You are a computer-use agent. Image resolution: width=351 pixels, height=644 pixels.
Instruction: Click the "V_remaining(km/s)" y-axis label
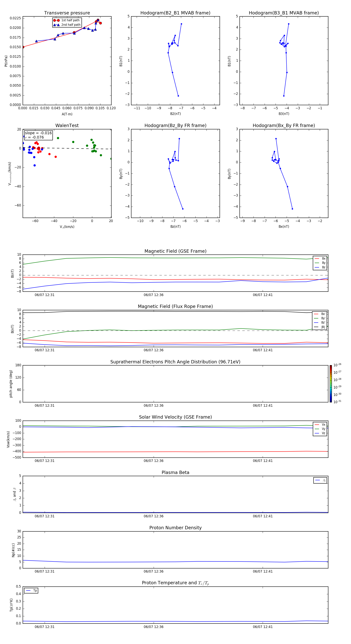10,173
